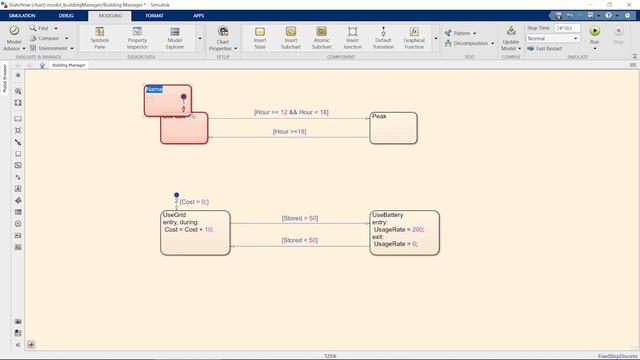Collapse the left palette with the double chevron
Image resolution: width=640 pixels, height=360 pixels.
point(18,345)
